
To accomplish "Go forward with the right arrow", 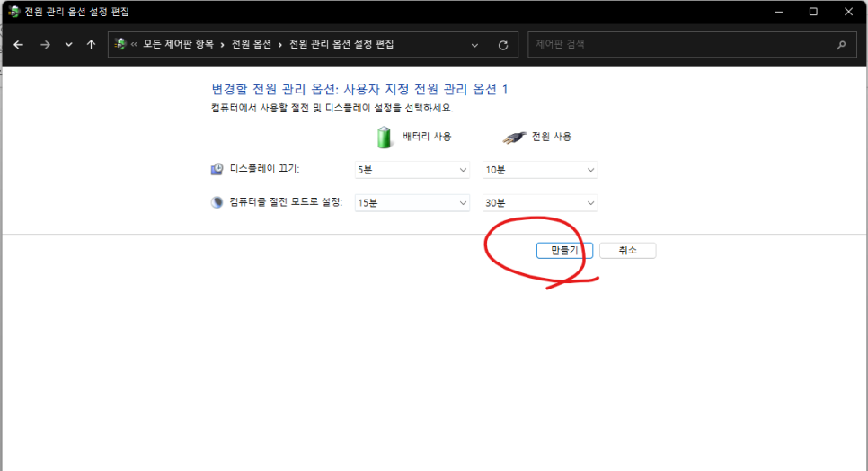I will (x=46, y=45).
